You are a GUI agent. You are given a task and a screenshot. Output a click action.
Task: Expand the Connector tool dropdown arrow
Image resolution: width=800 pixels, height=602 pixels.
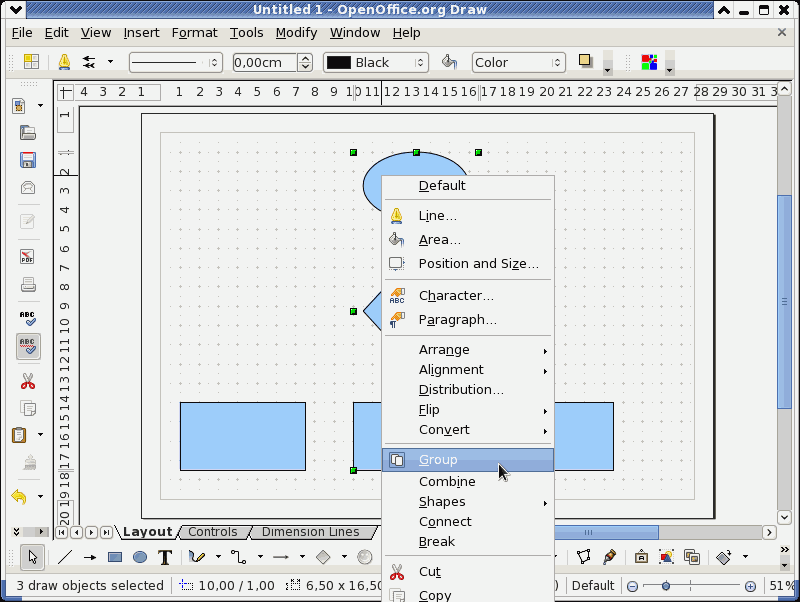pos(260,557)
